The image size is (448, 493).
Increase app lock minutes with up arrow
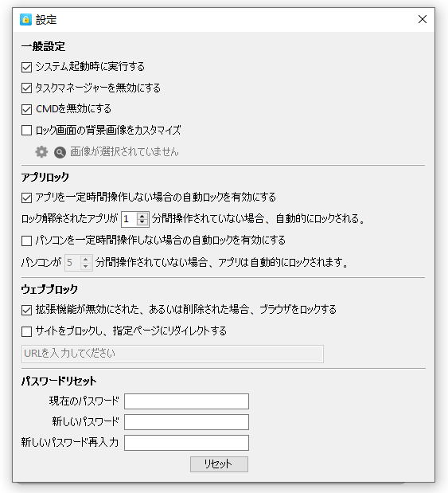tap(142, 216)
